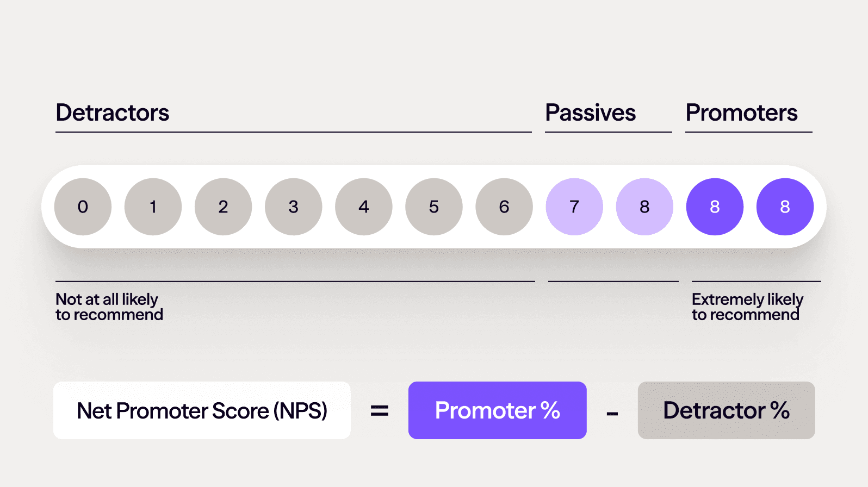Click the "Extremely likely to recommend" label
This screenshot has width=868, height=487.
point(747,307)
